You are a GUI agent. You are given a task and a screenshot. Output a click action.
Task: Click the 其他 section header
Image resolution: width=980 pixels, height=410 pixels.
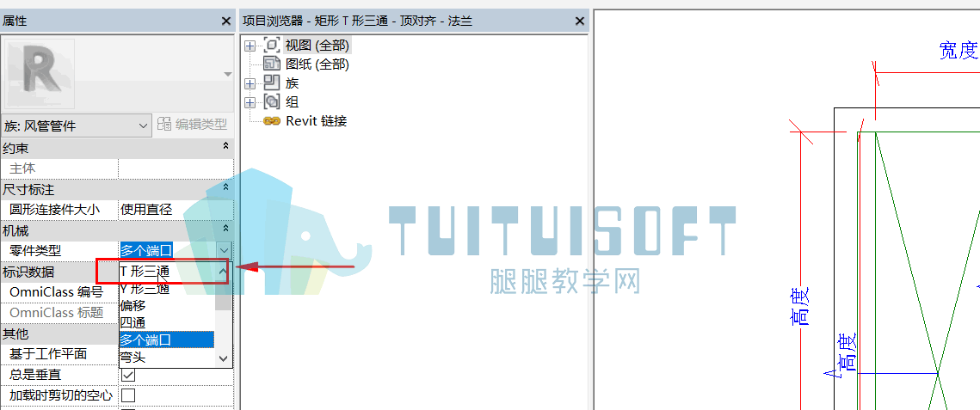15,334
